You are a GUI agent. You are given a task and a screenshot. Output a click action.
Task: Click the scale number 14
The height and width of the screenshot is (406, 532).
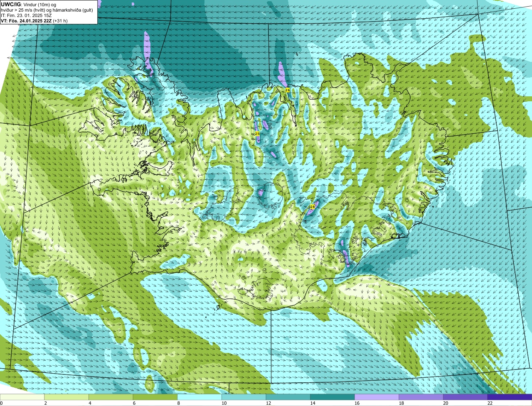point(313,403)
